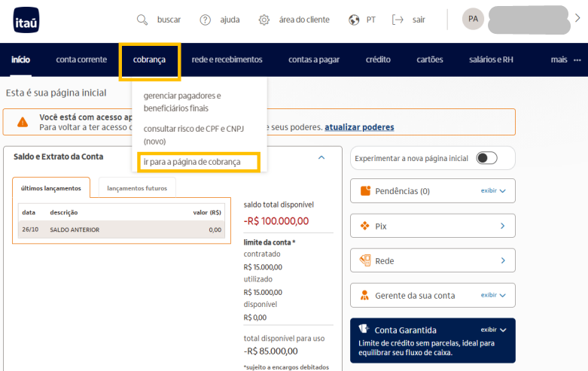Click the data column header

29,212
